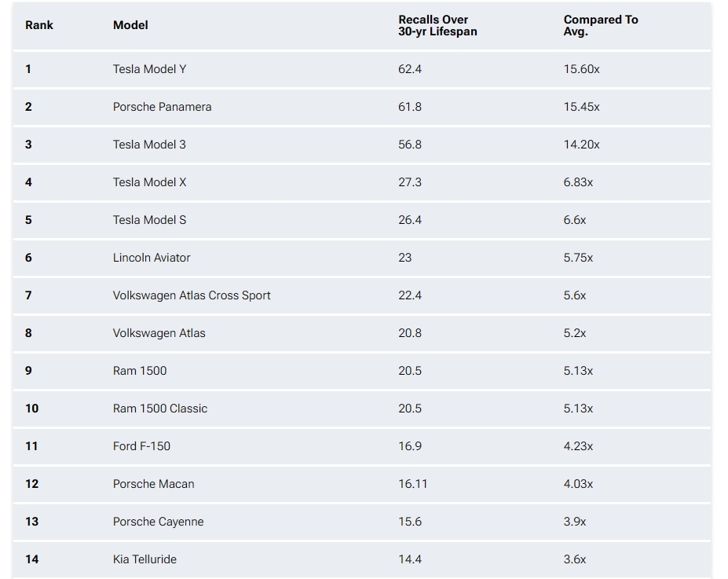Screen dimensions: 728x579
Task: Select the 15.45x comparison value
Action: point(581,107)
